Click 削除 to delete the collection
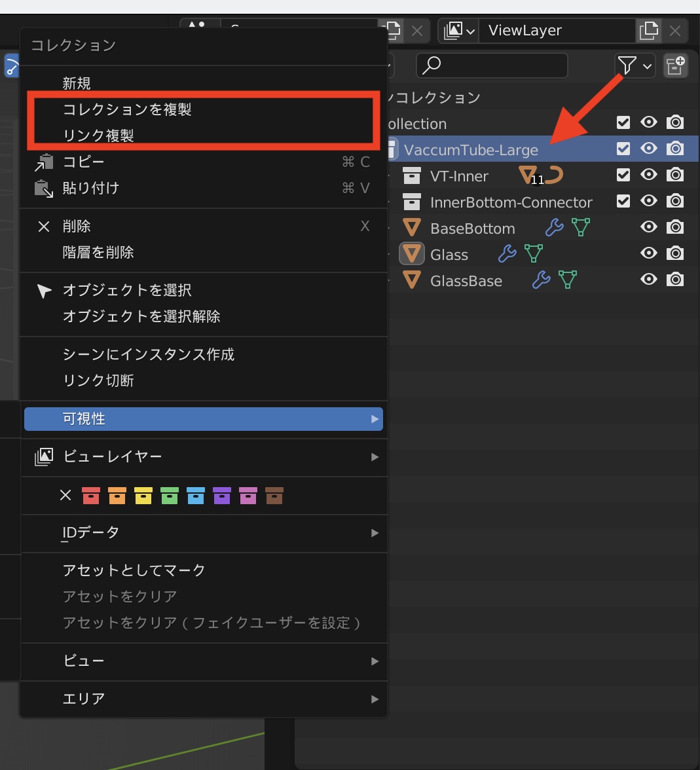 pyautogui.click(x=77, y=227)
